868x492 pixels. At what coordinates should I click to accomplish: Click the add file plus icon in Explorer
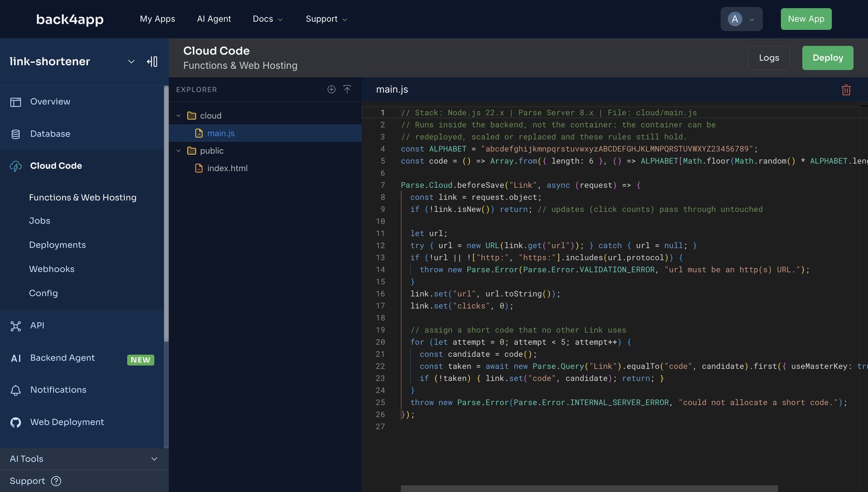331,89
